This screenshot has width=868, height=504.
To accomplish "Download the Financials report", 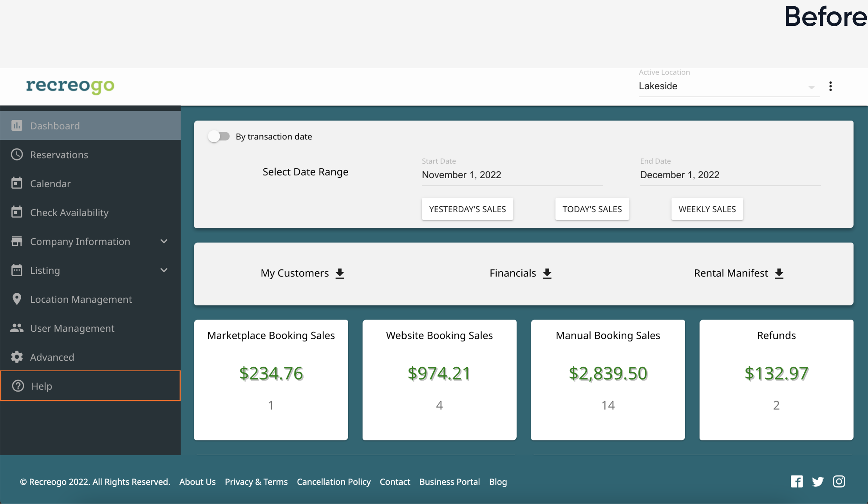I will (547, 273).
